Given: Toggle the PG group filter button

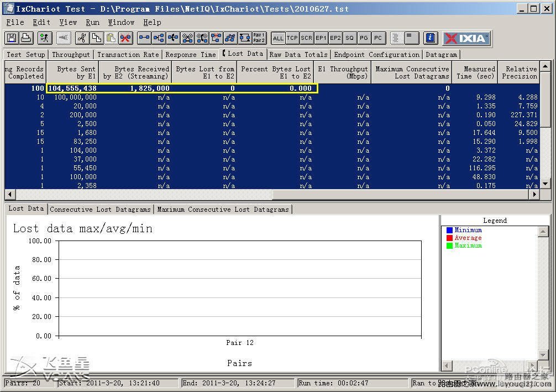Looking at the screenshot, I should coord(364,38).
